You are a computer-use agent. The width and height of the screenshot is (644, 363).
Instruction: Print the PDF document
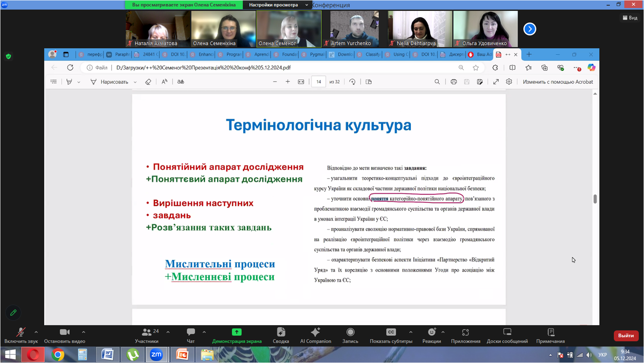coord(454,82)
